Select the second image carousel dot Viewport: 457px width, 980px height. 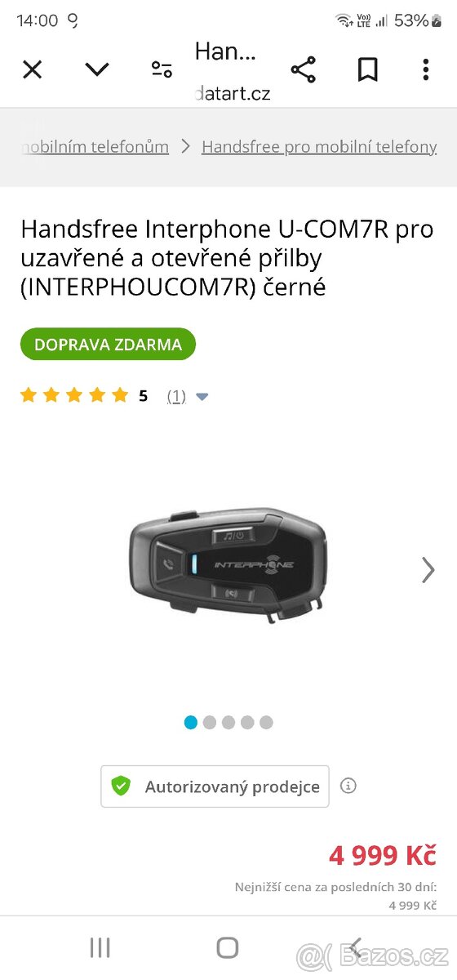(210, 722)
